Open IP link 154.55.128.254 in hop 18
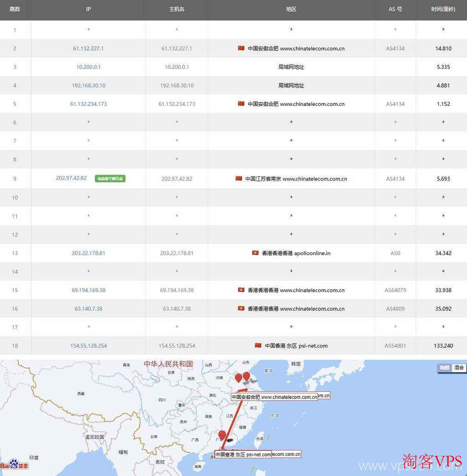 pos(88,345)
